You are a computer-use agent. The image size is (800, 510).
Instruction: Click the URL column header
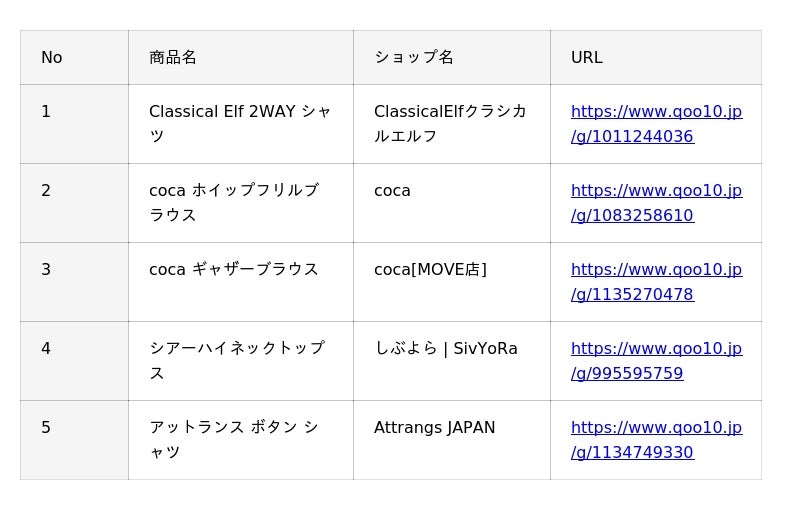click(587, 58)
